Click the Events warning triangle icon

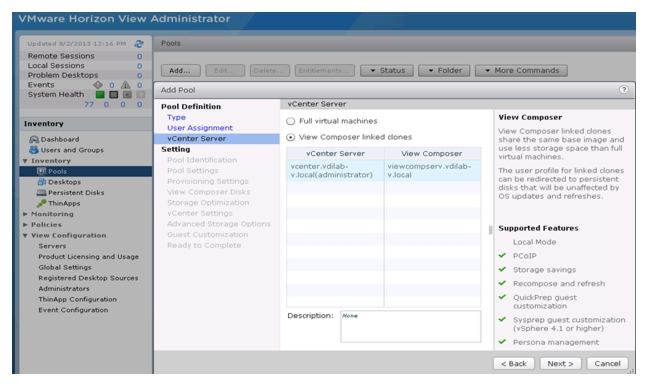(x=125, y=85)
